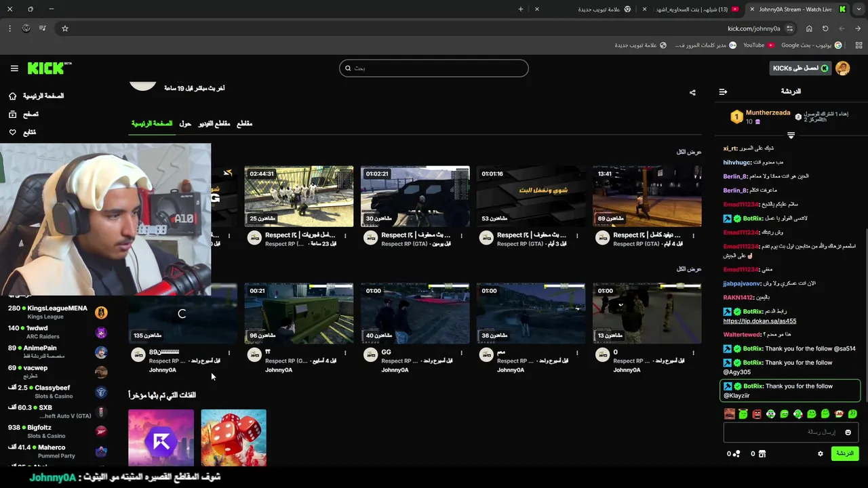Open options menu on the 02:44:31 video
Image resolution: width=868 pixels, height=488 pixels.
point(345,236)
